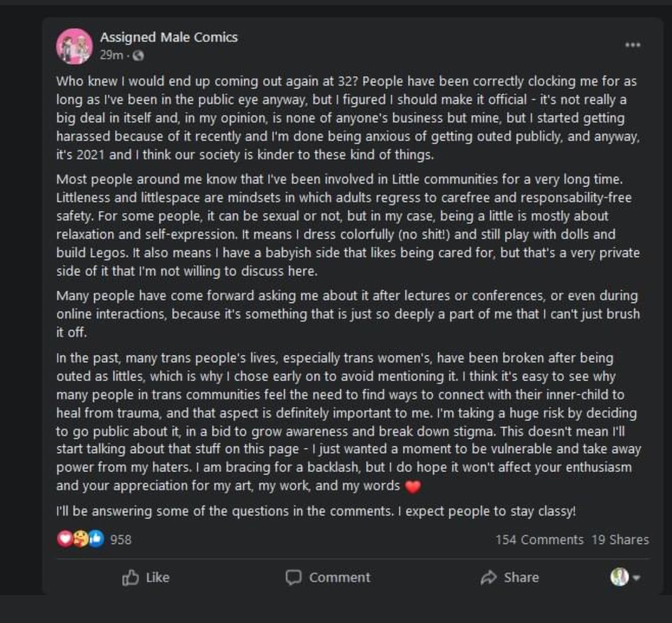Viewport: 672px width, 623px height.
Task: Click the red heart emoji in post text
Action: [413, 487]
